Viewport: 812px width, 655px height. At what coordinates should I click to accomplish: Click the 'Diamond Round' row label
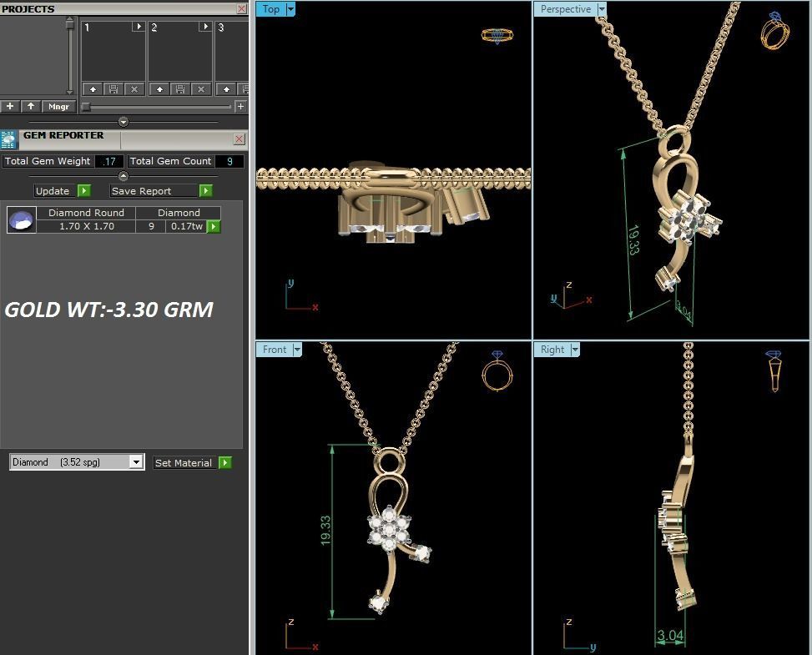[x=86, y=213]
